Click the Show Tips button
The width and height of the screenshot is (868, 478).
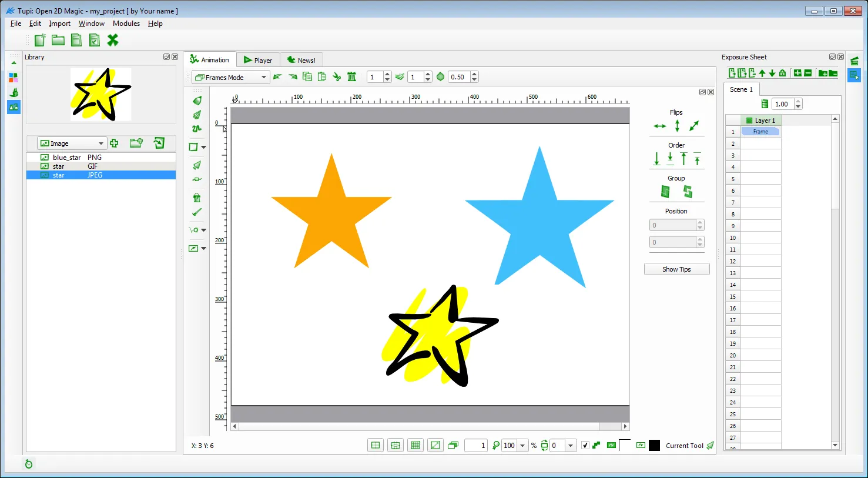point(676,269)
